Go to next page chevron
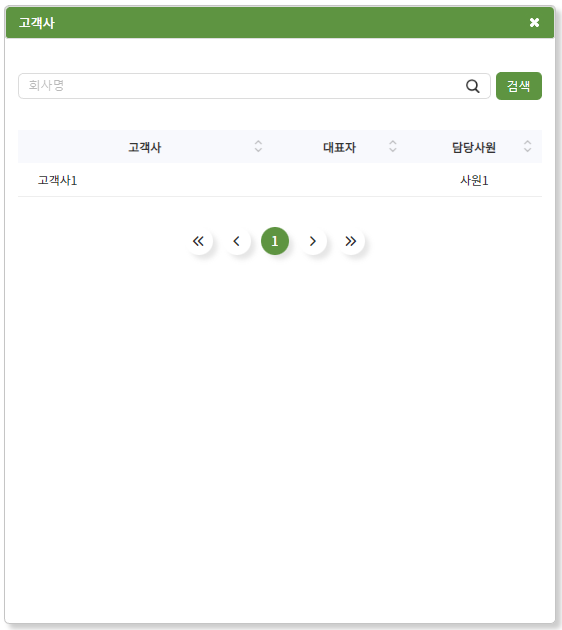This screenshot has height=630, width=562. coord(313,241)
